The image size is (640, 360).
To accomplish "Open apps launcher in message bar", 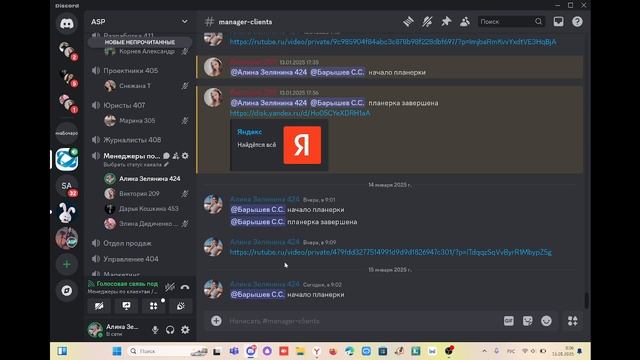I will 572,321.
